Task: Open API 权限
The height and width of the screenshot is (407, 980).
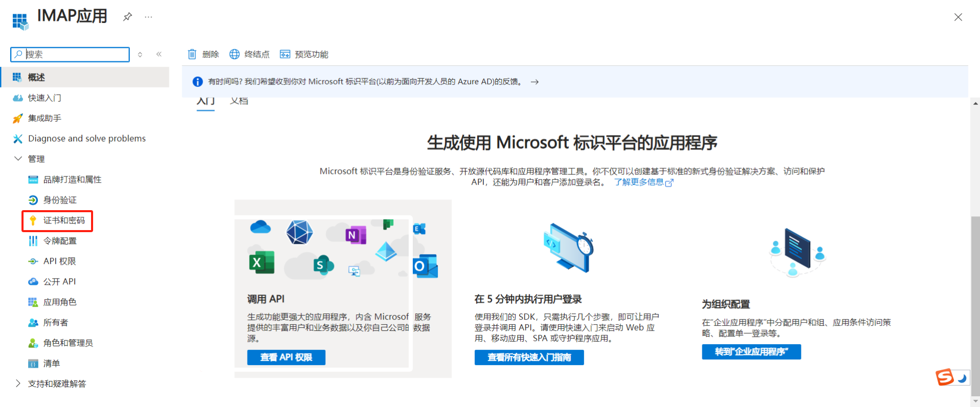Action: pyautogui.click(x=59, y=261)
